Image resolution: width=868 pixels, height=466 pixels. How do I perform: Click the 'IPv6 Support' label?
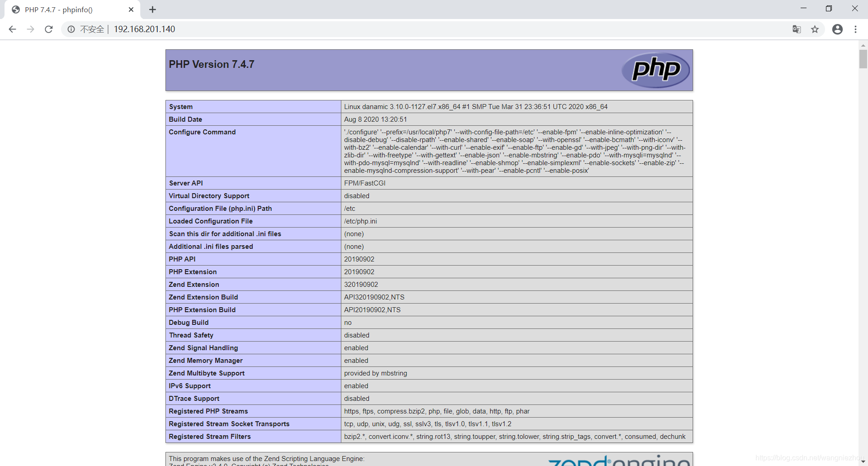tap(190, 386)
